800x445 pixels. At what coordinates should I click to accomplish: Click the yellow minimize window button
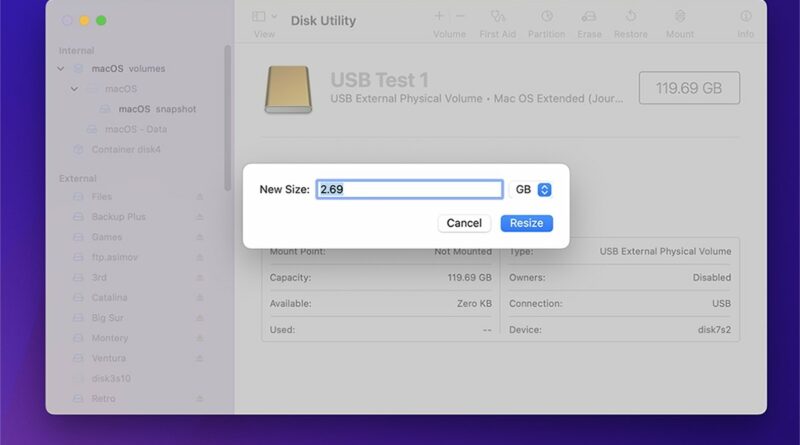pyautogui.click(x=84, y=20)
